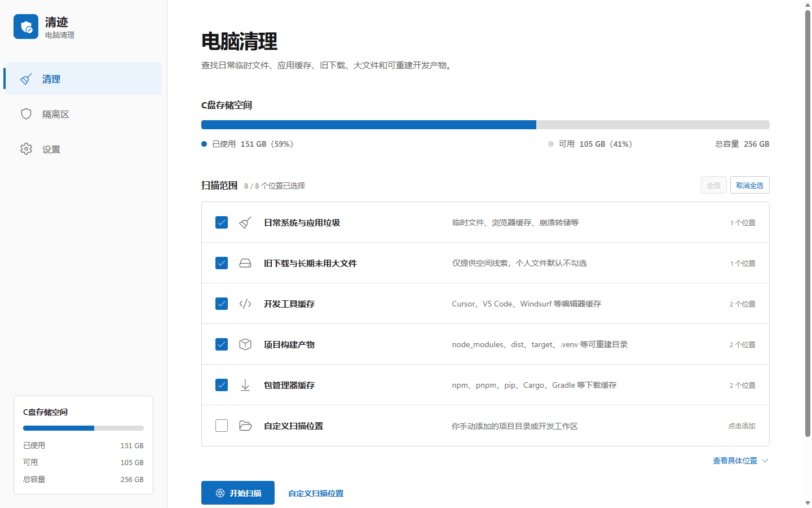Screen dimensions: 812x508
Task: Click the 清迹 app logo icon
Action: click(26, 27)
